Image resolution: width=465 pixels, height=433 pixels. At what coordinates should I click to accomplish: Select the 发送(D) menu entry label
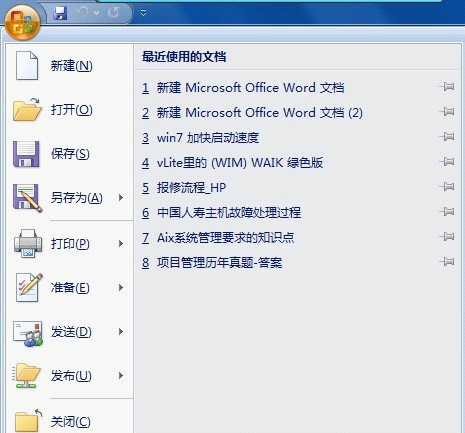pos(71,332)
